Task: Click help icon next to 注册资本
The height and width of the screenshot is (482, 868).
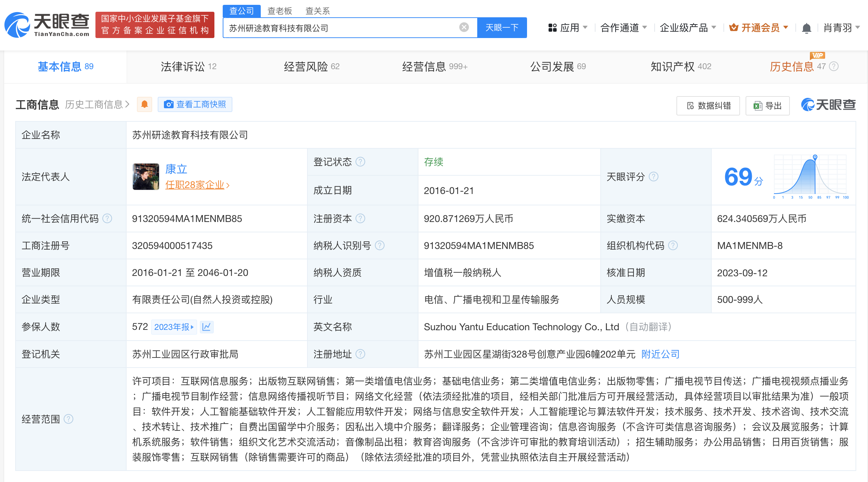Action: pos(360,218)
